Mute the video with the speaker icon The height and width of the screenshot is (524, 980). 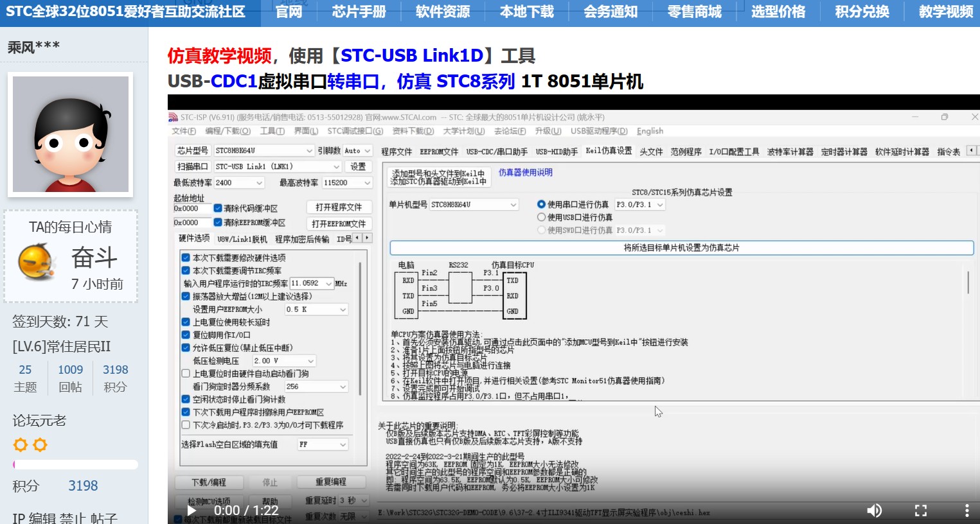pos(874,511)
